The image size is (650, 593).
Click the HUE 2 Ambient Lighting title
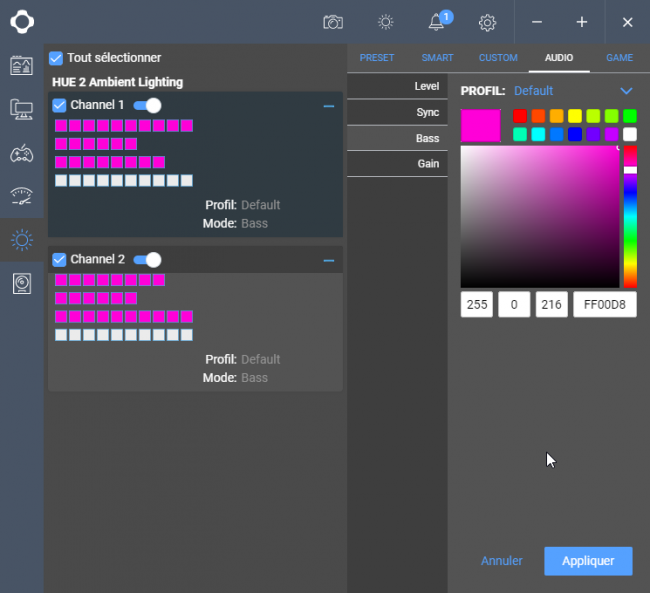[x=117, y=82]
